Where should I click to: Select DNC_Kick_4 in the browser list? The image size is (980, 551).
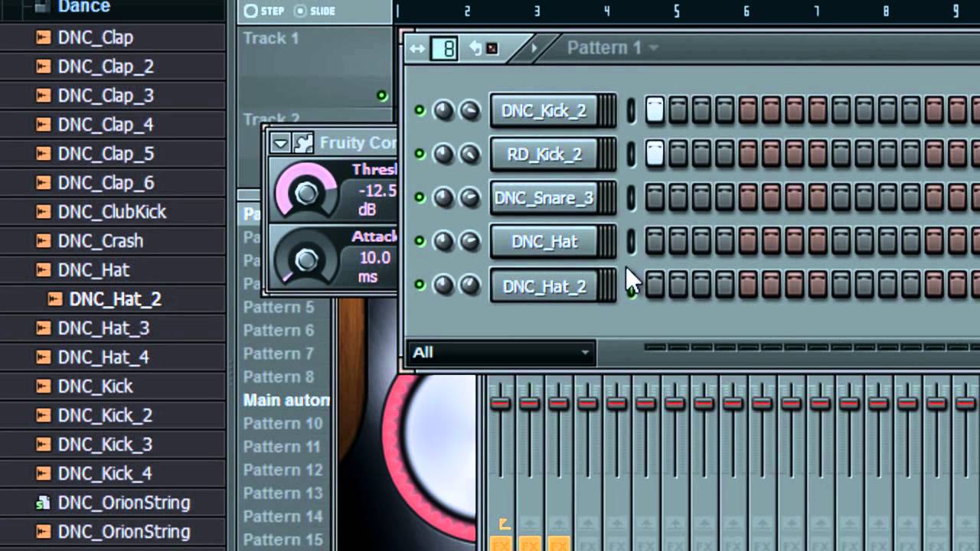coord(105,474)
